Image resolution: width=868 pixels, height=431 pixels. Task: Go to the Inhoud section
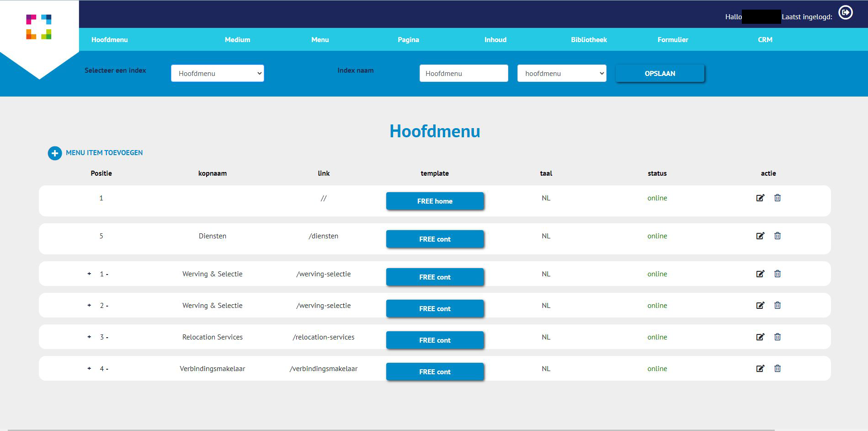click(x=495, y=40)
